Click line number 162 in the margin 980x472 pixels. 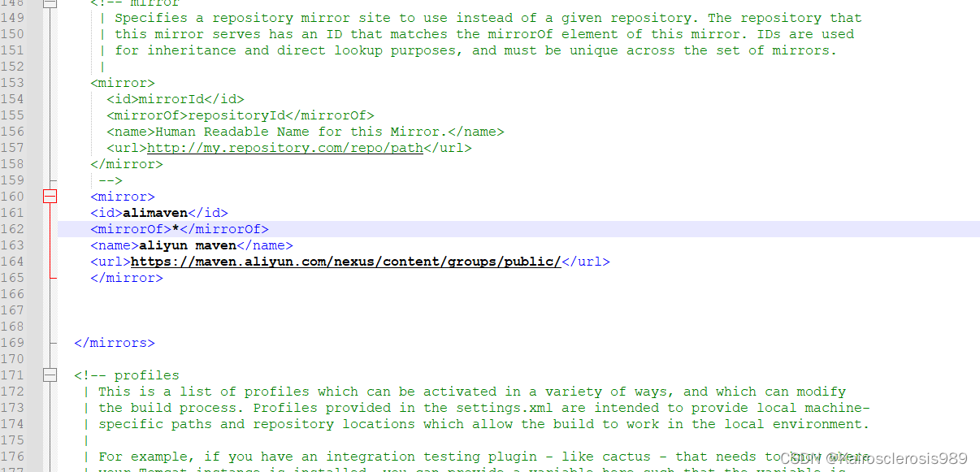pyautogui.click(x=13, y=228)
